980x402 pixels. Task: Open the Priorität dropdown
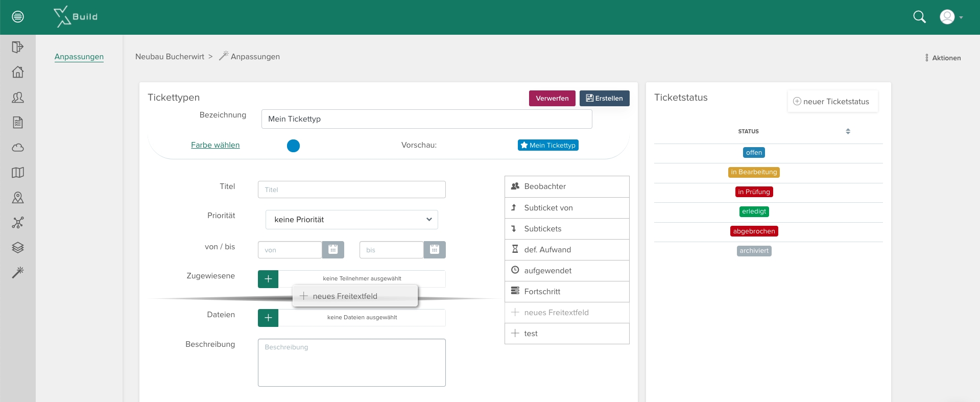click(x=352, y=220)
